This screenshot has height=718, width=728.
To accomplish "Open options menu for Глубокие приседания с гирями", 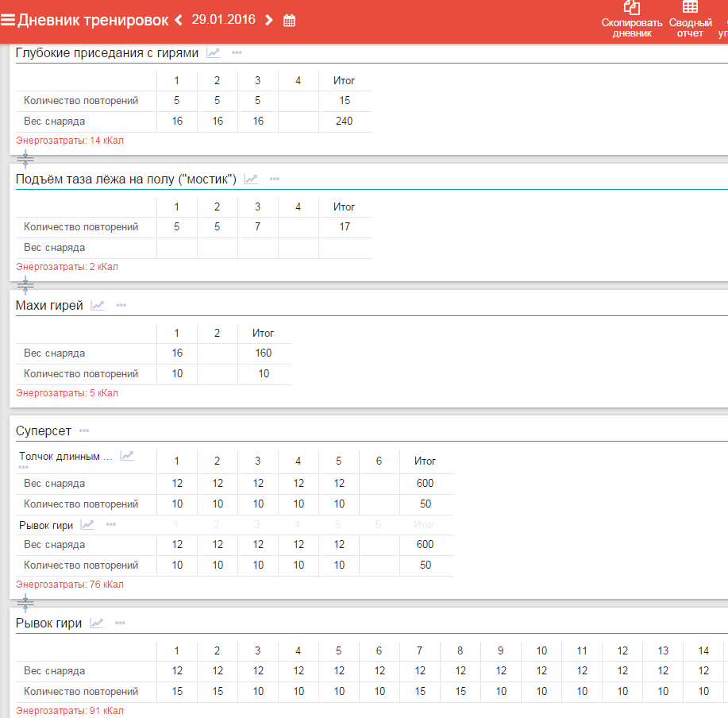I will click(x=237, y=52).
